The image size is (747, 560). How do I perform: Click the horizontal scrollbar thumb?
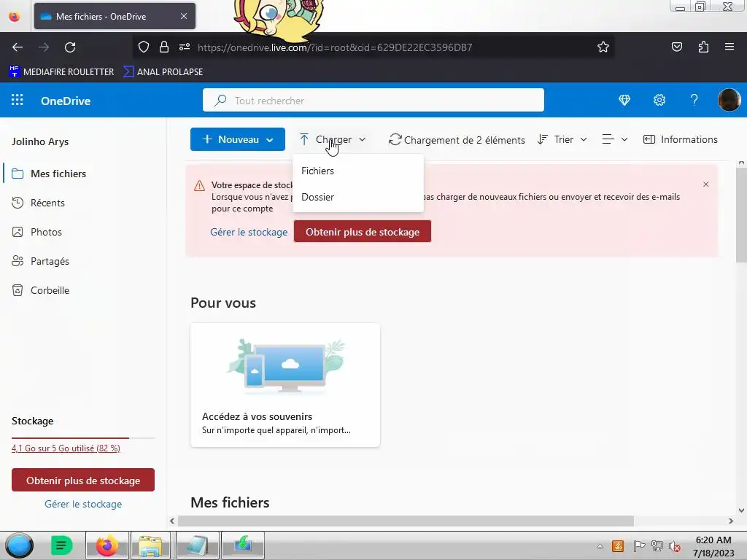(406, 521)
